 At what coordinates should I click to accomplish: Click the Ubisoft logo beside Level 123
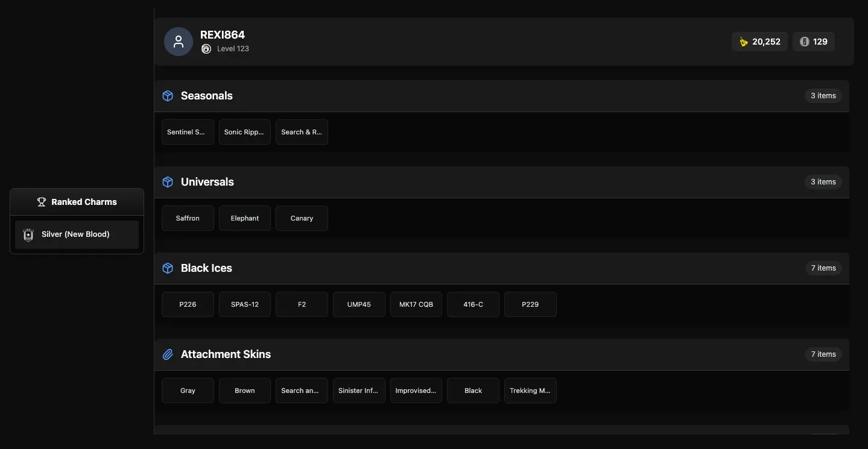coord(206,49)
